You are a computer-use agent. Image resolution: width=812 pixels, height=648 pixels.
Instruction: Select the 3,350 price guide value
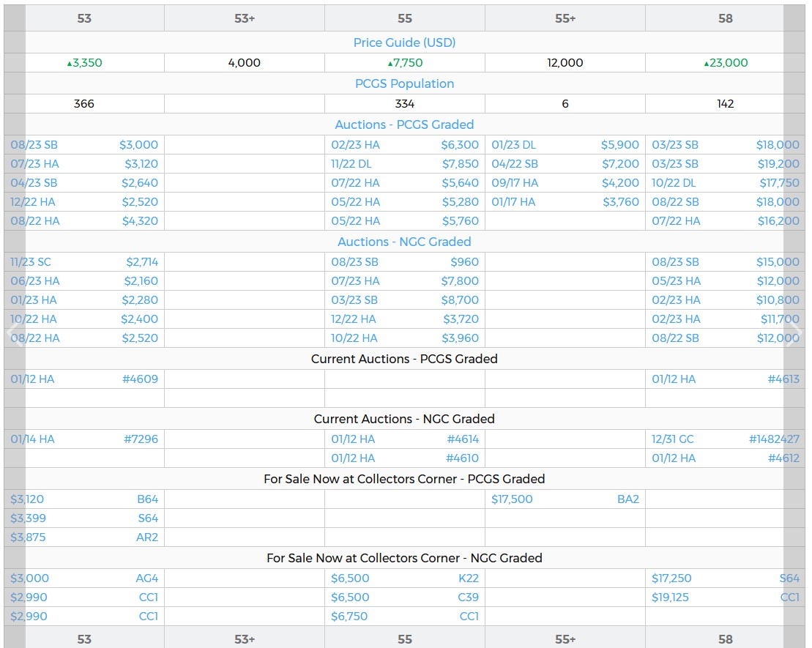(84, 63)
